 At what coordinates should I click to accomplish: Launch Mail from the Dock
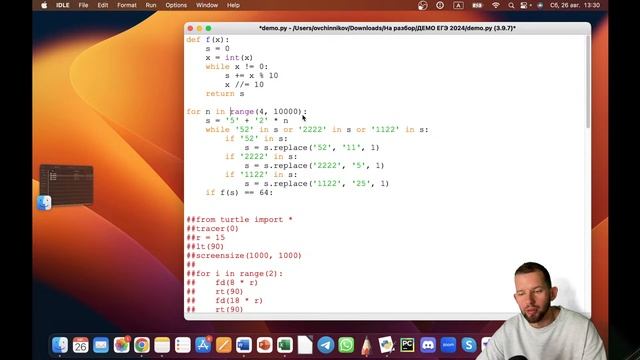click(101, 345)
